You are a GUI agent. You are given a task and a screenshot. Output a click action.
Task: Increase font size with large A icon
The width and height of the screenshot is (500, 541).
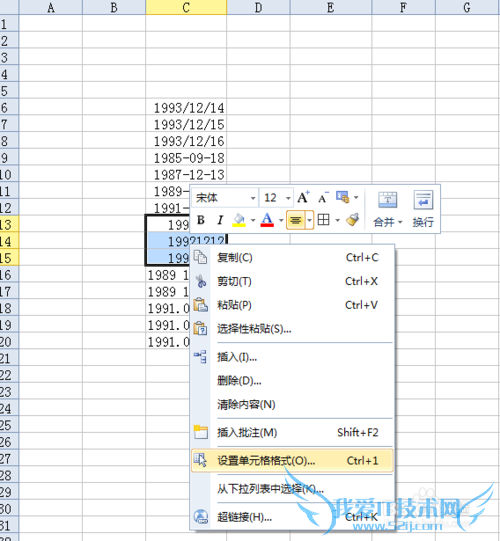[303, 197]
